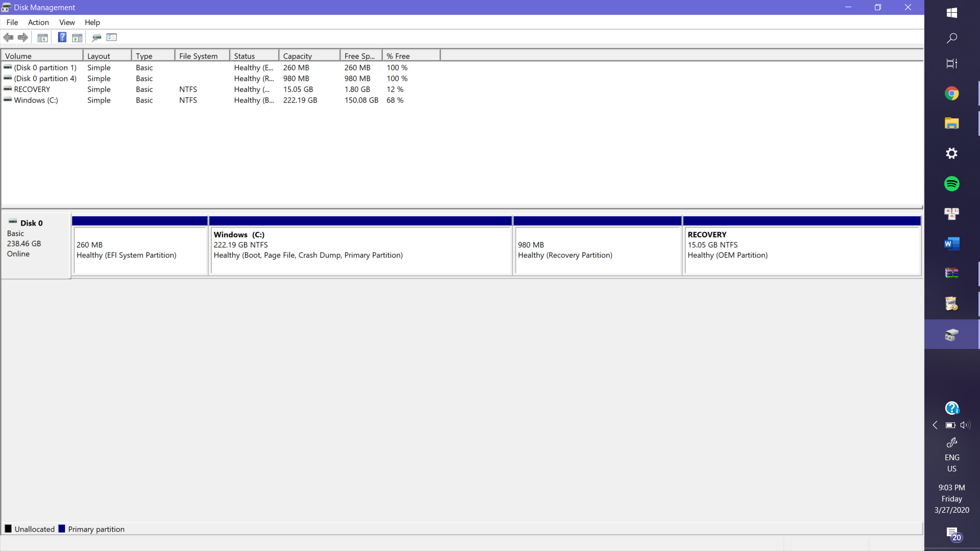Viewport: 980px width, 551px height.
Task: Launch Google Chrome from the taskbar
Action: click(952, 93)
